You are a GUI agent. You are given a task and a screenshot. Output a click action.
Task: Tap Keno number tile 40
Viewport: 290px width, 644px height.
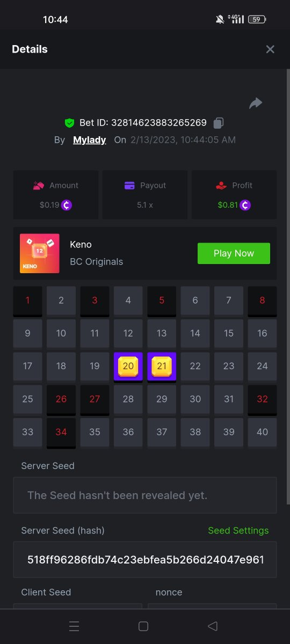[x=262, y=432]
